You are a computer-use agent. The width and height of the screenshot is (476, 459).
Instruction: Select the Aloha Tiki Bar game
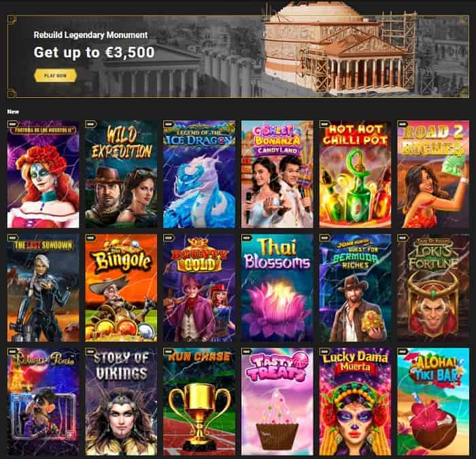(433, 402)
